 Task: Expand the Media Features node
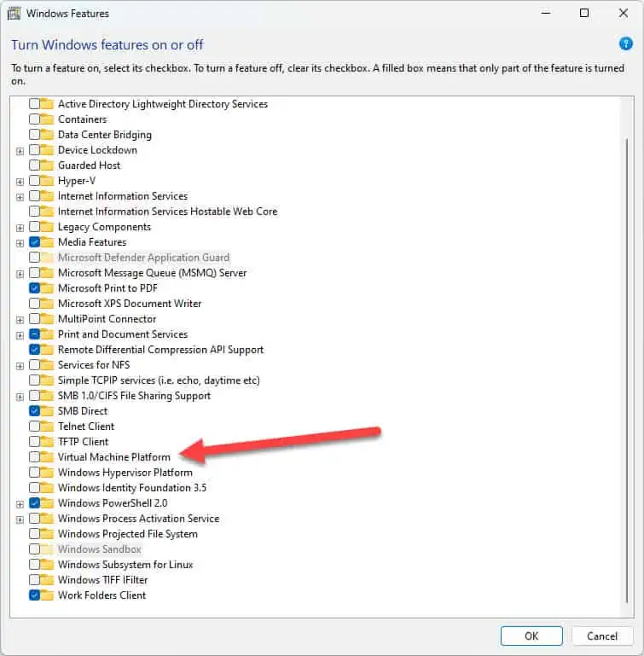point(20,243)
